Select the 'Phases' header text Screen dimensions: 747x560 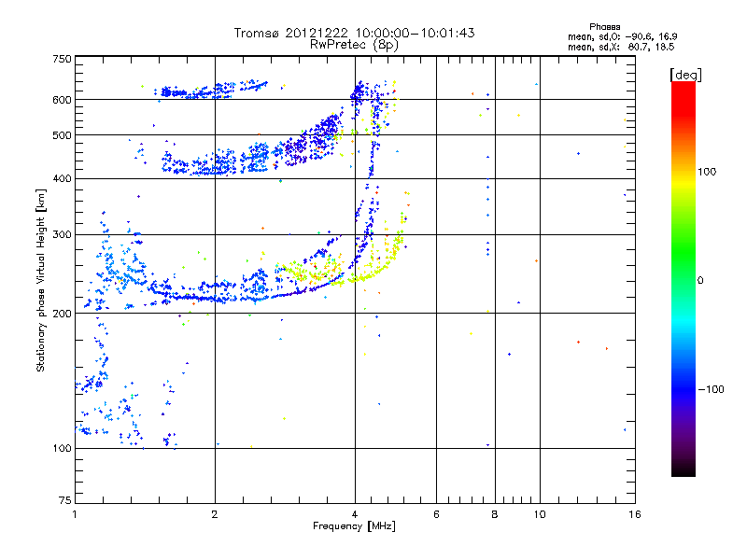click(604, 27)
